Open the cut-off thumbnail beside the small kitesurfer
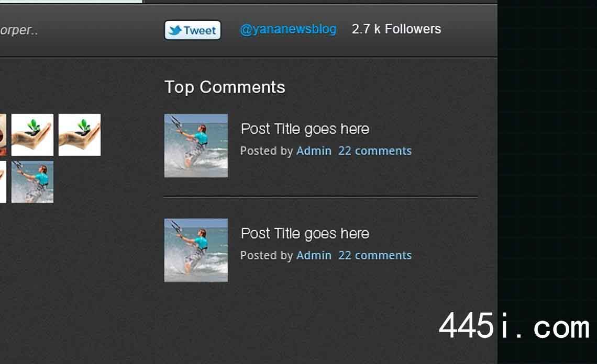 click(3, 182)
